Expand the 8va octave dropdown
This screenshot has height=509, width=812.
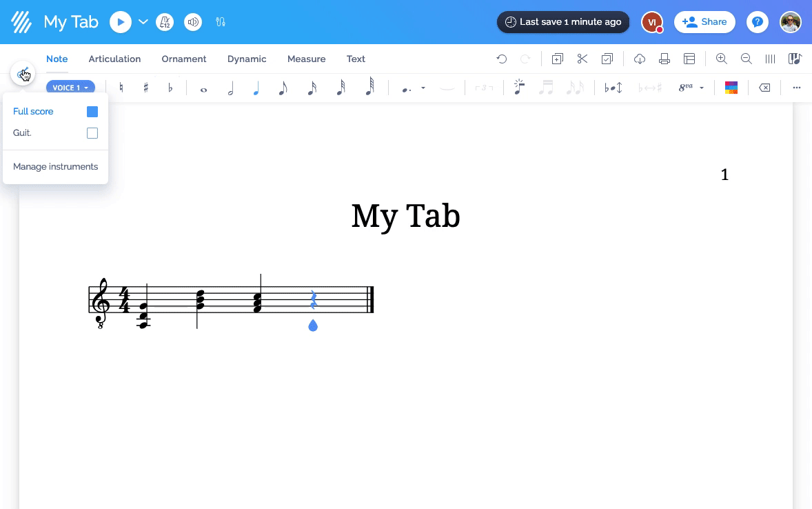click(x=701, y=88)
